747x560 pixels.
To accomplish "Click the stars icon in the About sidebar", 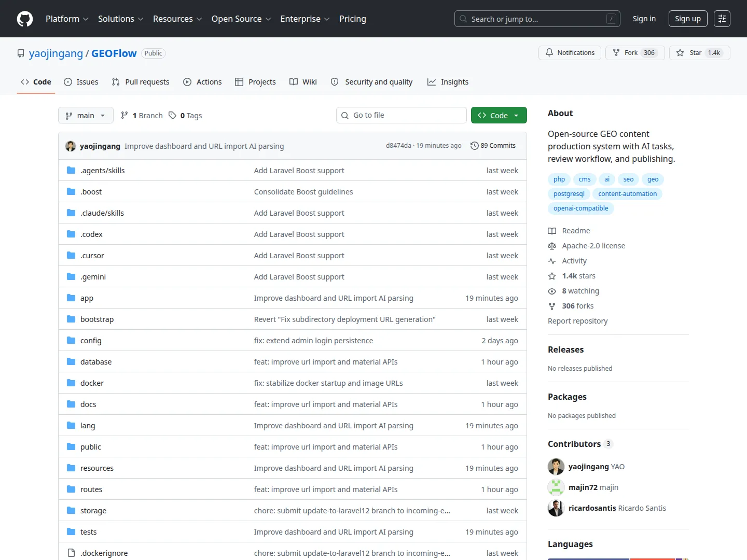I will (552, 276).
